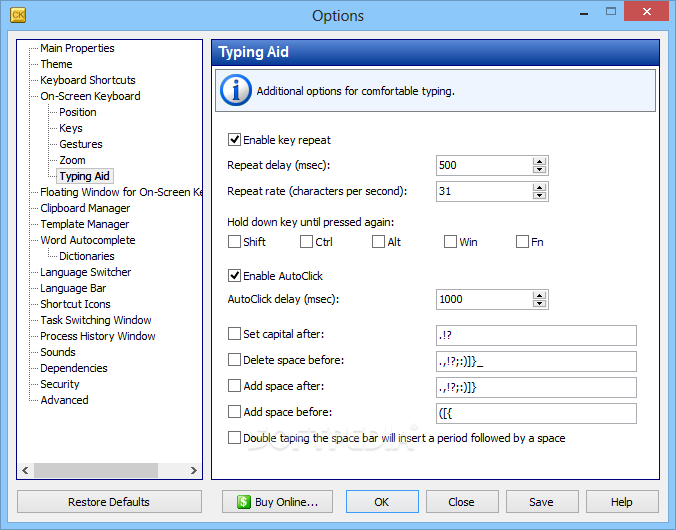Click the tree horizontal scrollbar thumb
Screen dimensions: 676x530
96,470
